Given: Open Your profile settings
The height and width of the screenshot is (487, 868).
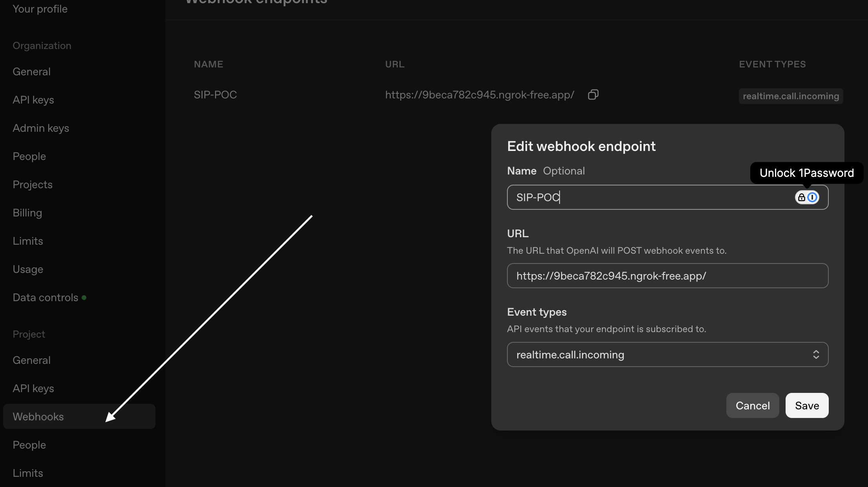Looking at the screenshot, I should (40, 9).
